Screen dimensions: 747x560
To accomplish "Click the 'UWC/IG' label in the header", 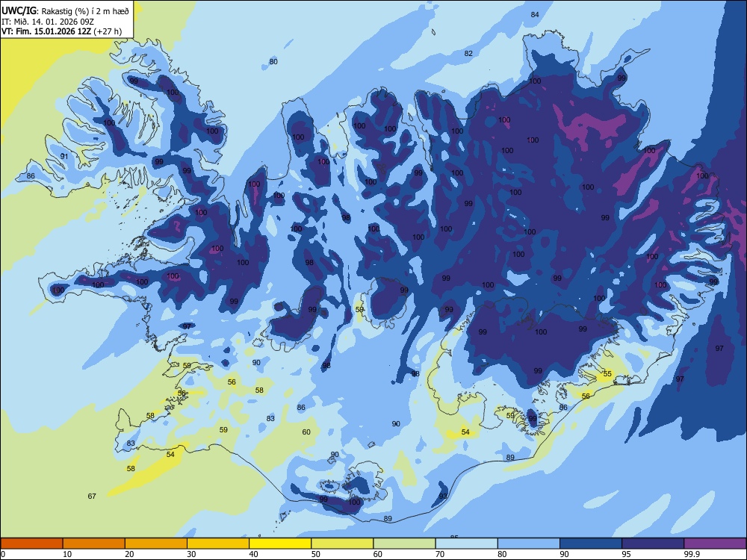I will click(19, 11).
